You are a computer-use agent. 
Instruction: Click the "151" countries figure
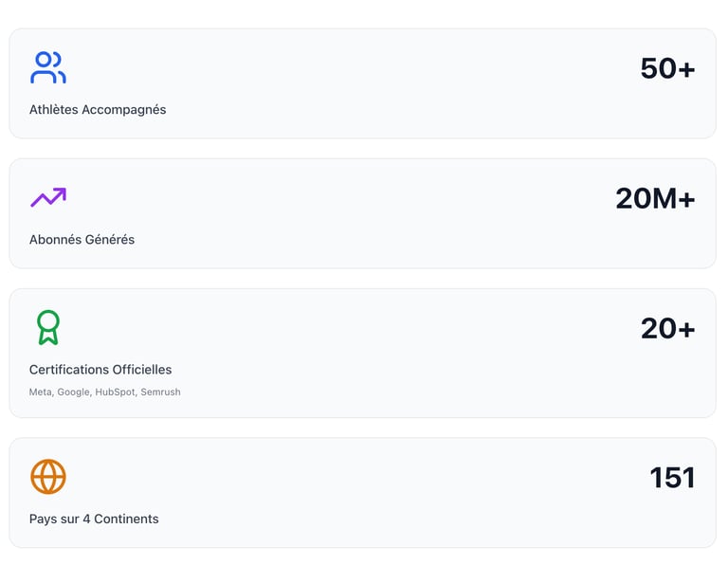click(672, 478)
